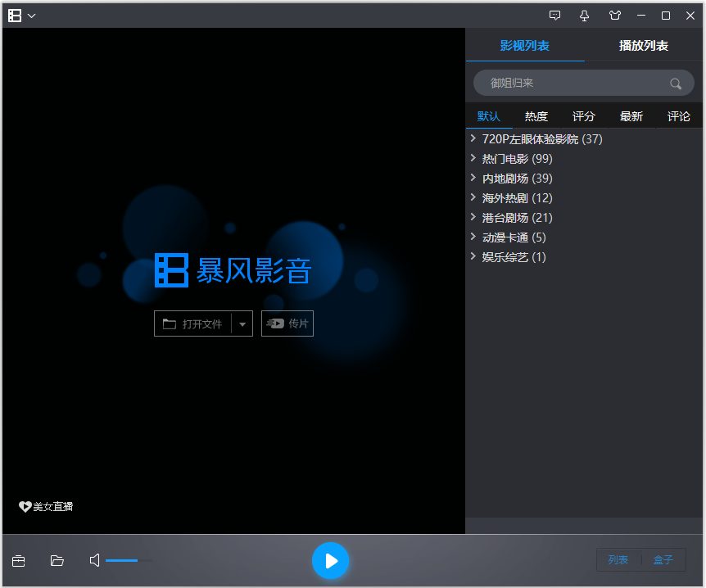706x588 pixels.
Task: Pin window on top icon
Action: 585,16
